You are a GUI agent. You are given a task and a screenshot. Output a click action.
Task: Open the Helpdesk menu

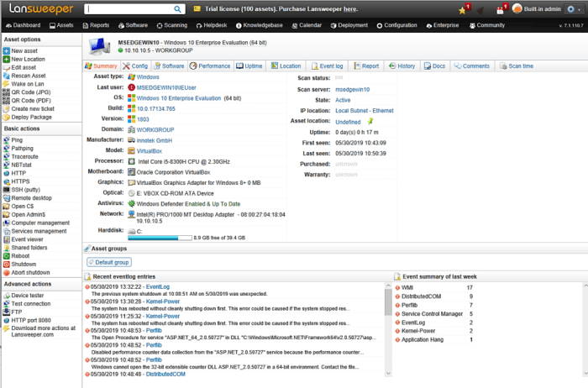212,25
